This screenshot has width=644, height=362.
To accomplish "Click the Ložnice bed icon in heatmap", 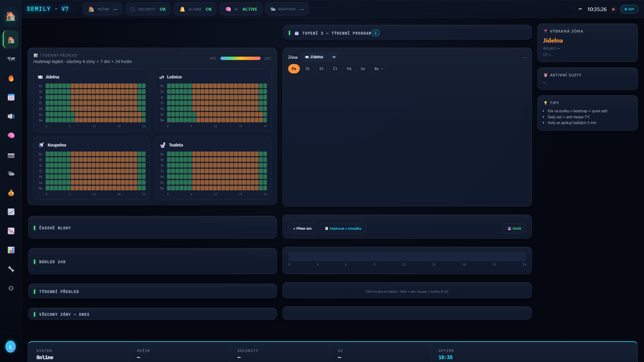I will point(162,77).
